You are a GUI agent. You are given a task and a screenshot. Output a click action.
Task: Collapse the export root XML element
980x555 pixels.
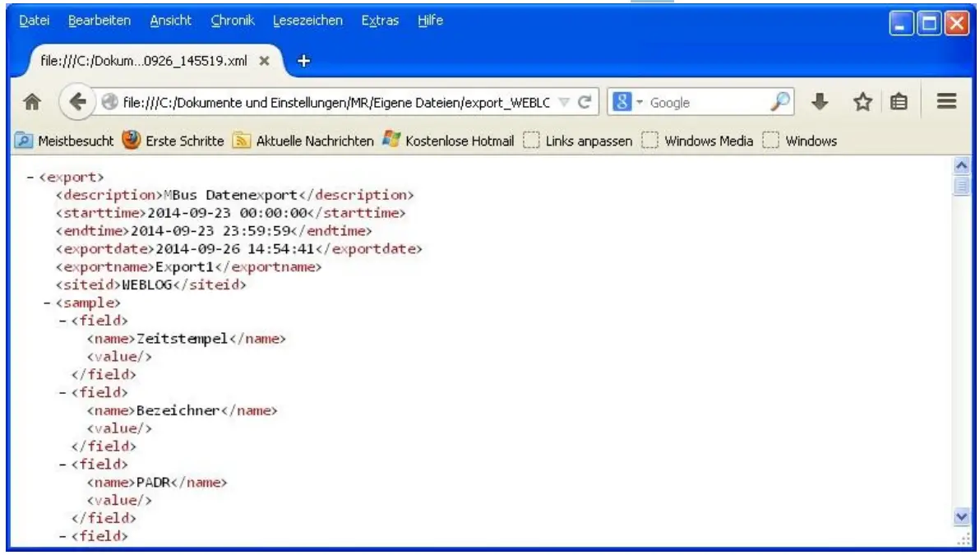[30, 176]
